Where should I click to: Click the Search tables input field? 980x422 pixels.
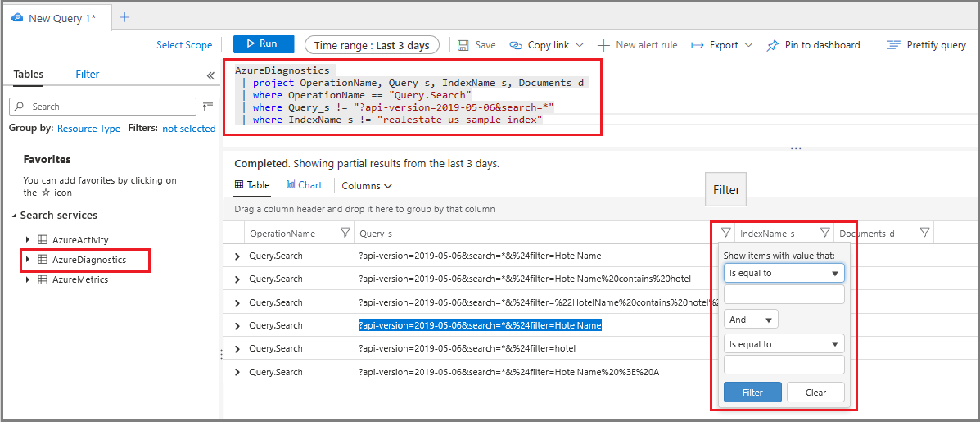pyautogui.click(x=102, y=107)
